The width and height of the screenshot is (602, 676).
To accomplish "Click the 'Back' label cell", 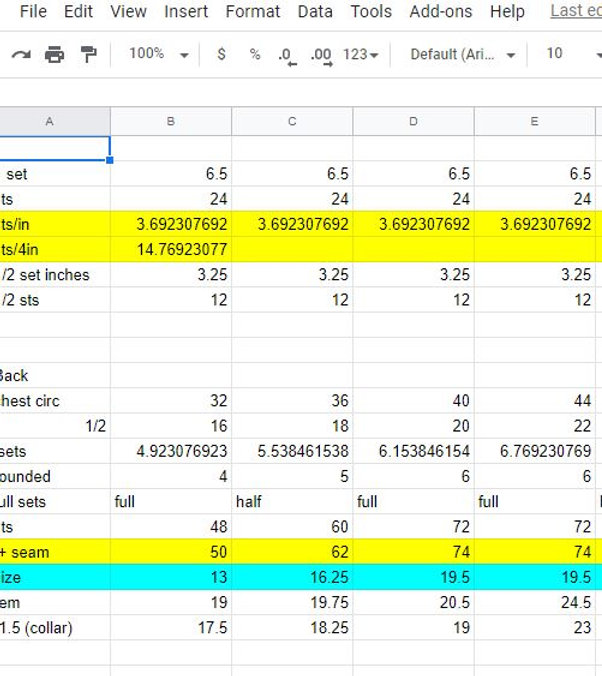I will pos(55,376).
